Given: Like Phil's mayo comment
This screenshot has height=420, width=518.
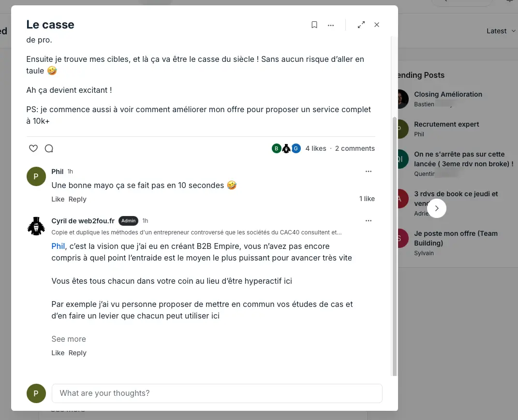Looking at the screenshot, I should 58,199.
